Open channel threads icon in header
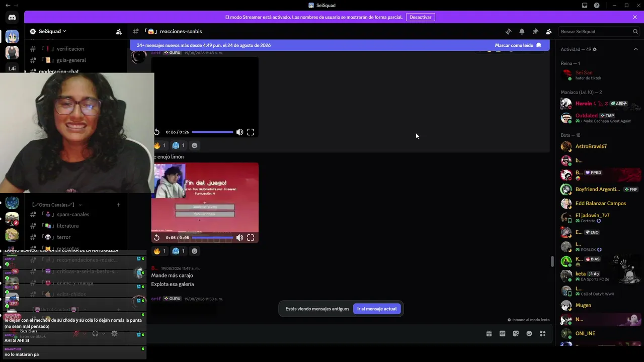Screen dimensions: 644x362 pyautogui.click(x=508, y=31)
